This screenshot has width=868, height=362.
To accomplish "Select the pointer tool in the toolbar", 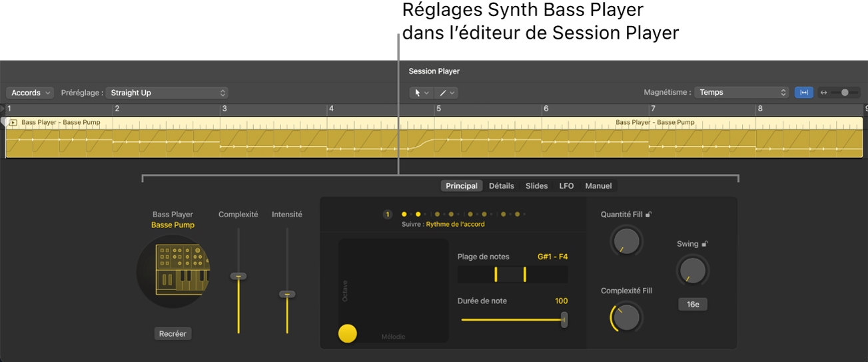I will (418, 93).
